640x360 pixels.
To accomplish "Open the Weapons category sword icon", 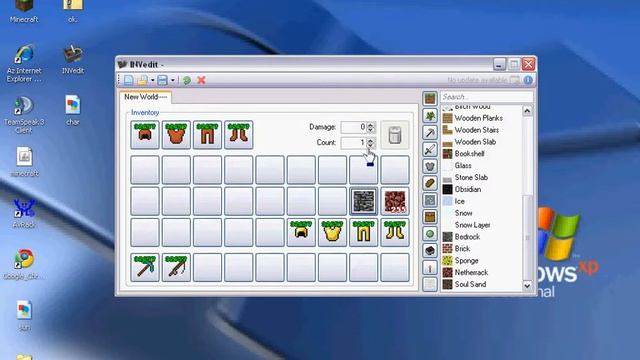I will [430, 149].
